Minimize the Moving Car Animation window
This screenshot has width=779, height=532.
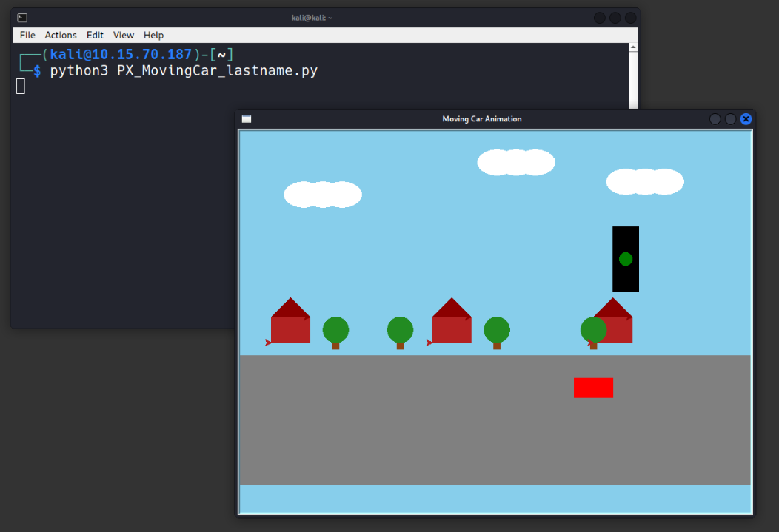coord(715,119)
